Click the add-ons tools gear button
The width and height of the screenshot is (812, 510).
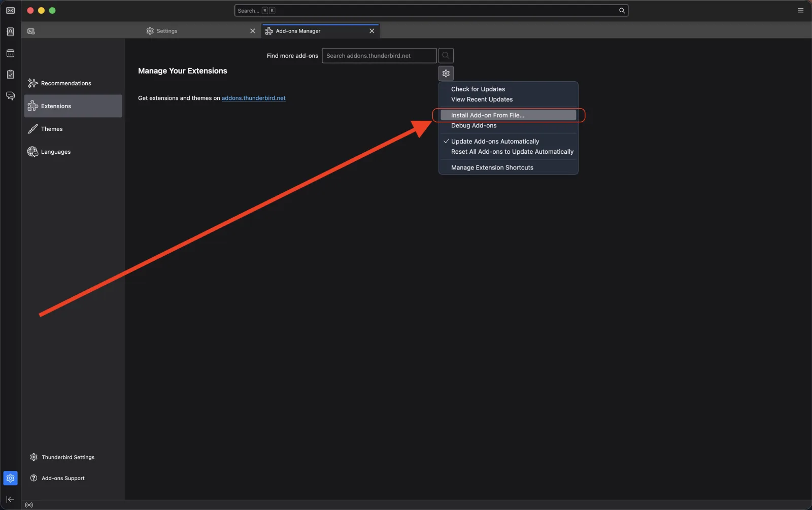click(x=446, y=74)
